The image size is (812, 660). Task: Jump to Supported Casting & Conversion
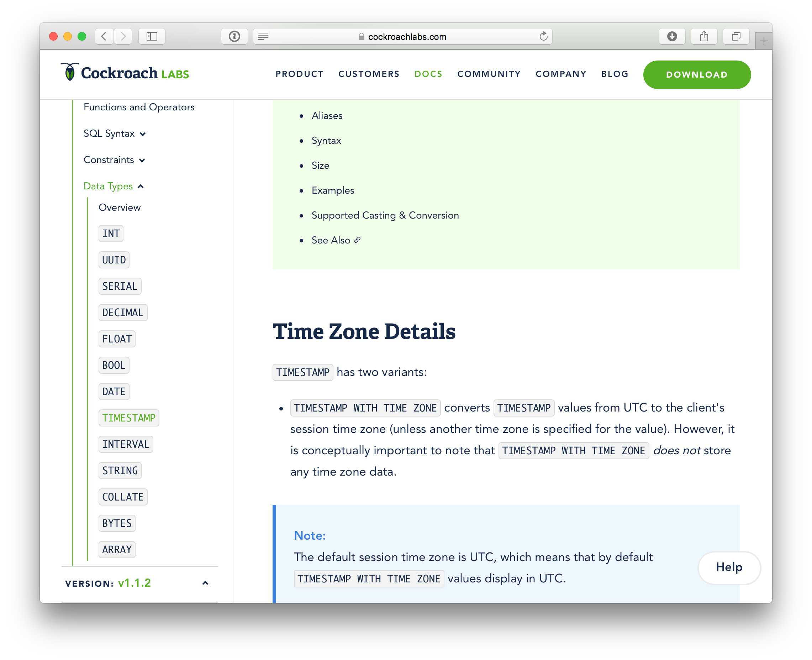(385, 216)
